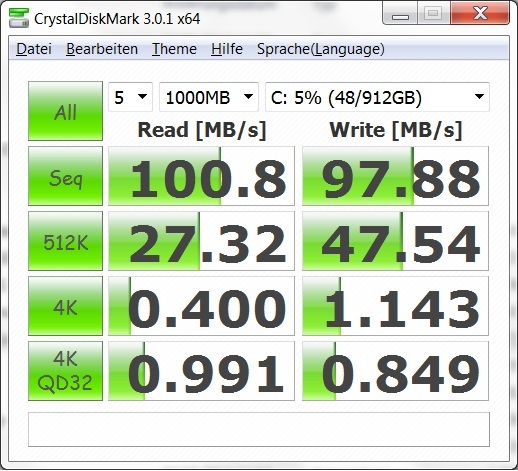Viewport: 518px width, 471px height.
Task: Open the Hilfe menu
Action: coord(227,49)
